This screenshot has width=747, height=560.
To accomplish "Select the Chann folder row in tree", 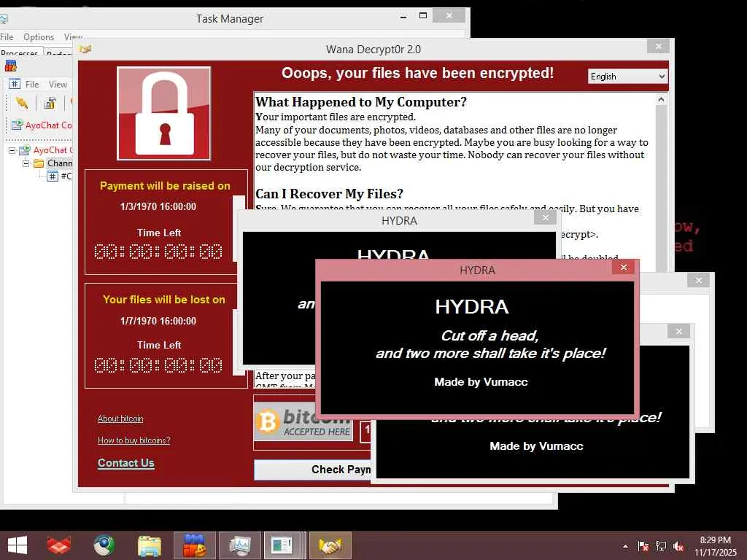I will click(x=53, y=163).
